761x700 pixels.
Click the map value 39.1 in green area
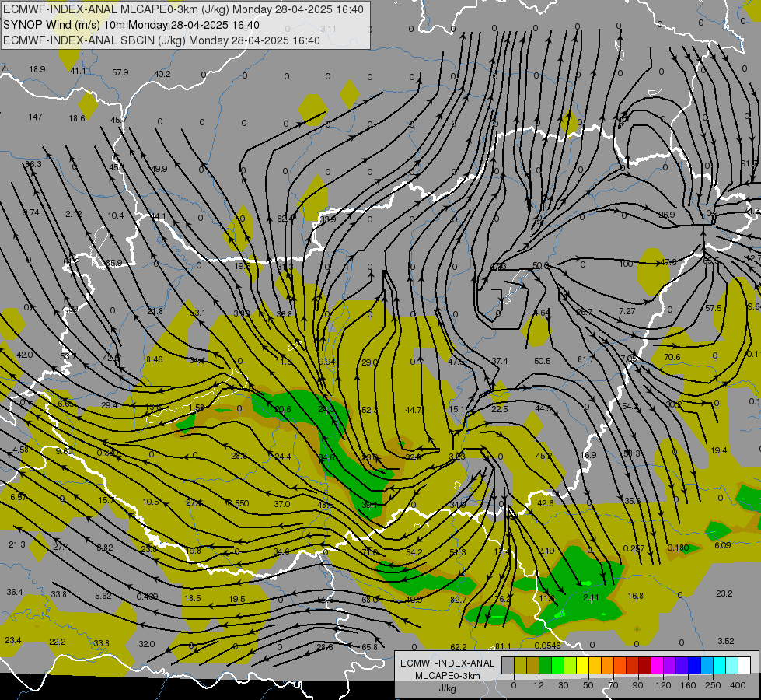click(x=369, y=506)
